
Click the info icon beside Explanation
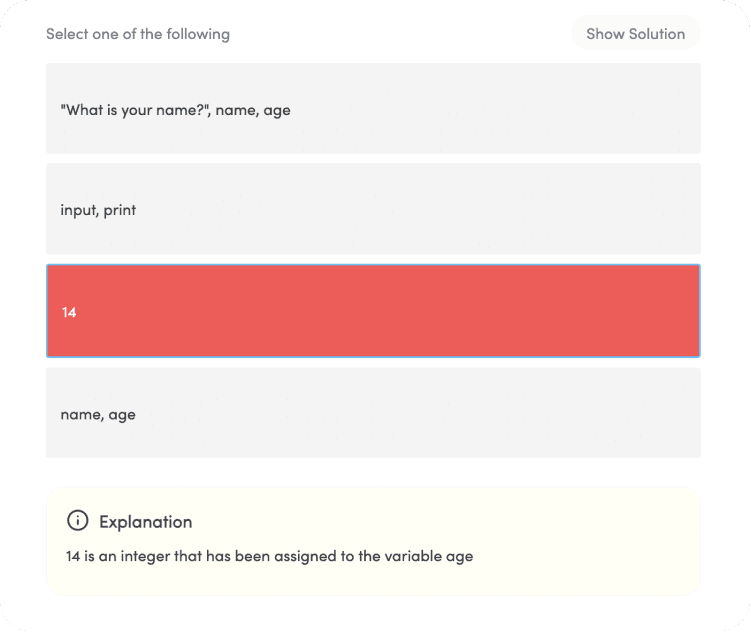(x=77, y=521)
